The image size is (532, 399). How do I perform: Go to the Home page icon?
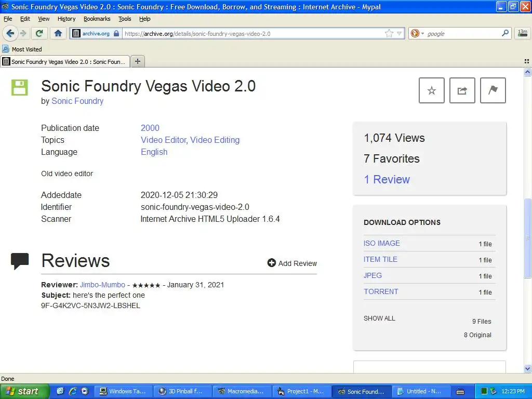click(58, 33)
